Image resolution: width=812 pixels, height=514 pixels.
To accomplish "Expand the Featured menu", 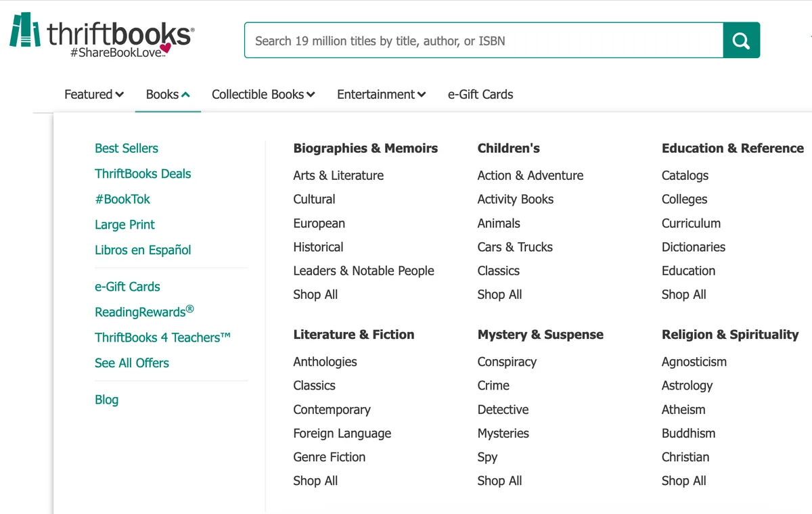I will (x=94, y=95).
